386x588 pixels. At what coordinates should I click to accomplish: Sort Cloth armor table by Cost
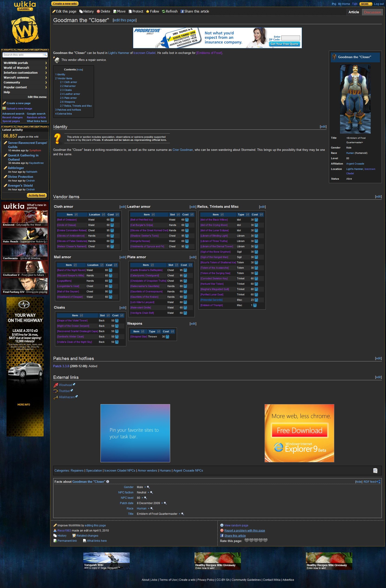pos(117,215)
